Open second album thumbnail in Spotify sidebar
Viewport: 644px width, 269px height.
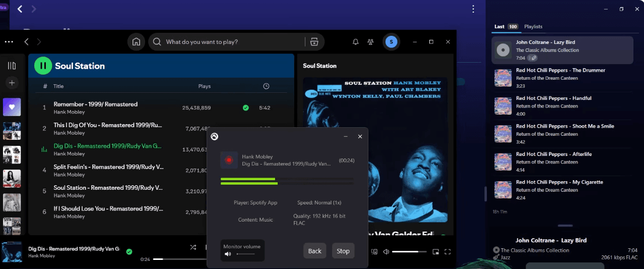point(12,154)
